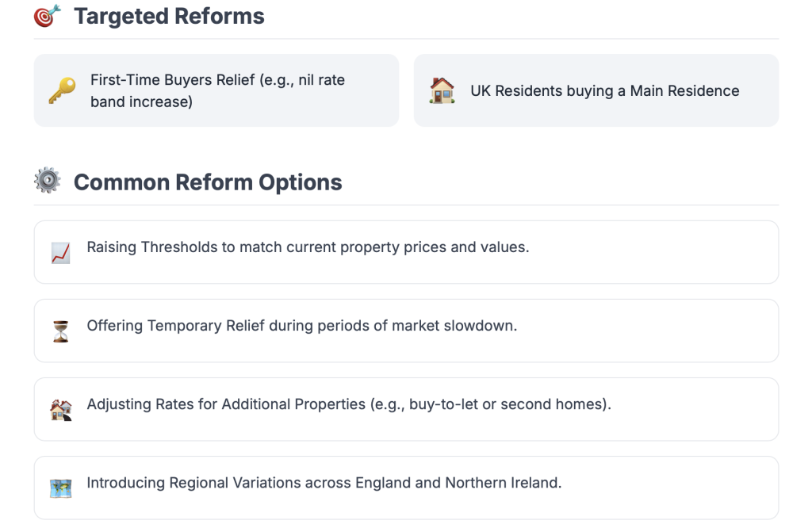Click the dartboard target icon
This screenshot has width=812, height=528.
coord(48,16)
